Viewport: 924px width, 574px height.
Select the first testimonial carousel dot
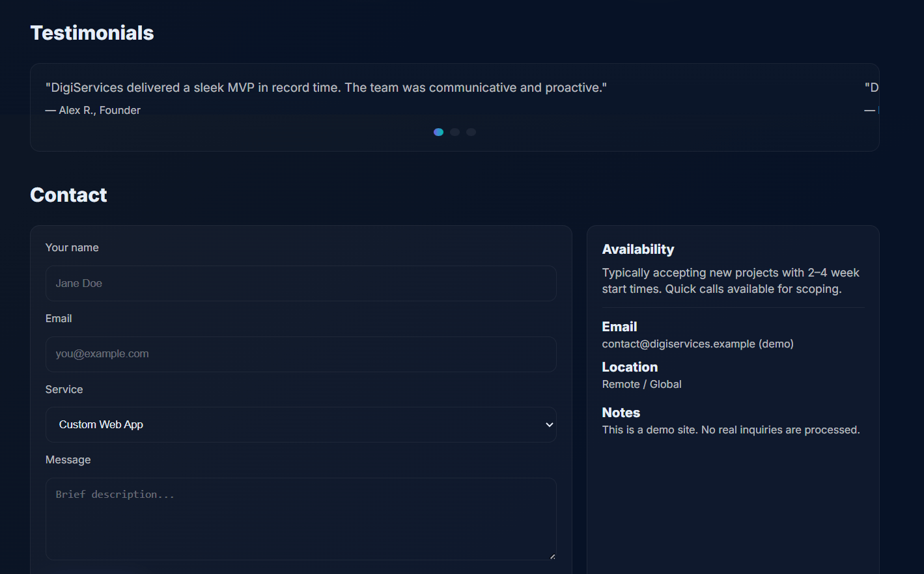coord(438,132)
